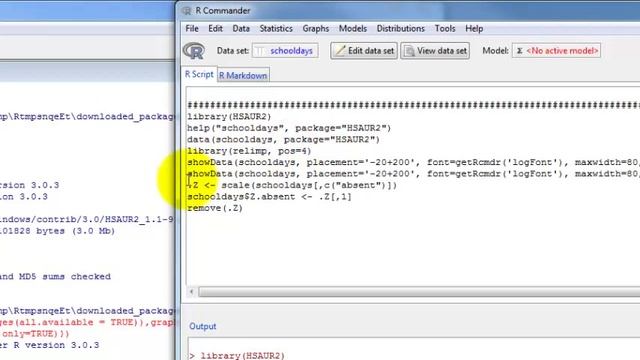Click the Model label
This screenshot has height=360, width=640.
click(496, 51)
